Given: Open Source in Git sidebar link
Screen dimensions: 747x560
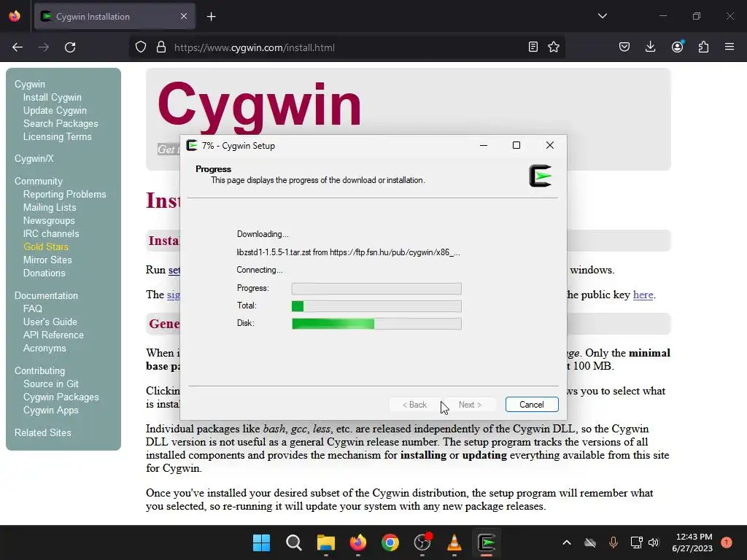Looking at the screenshot, I should [x=51, y=384].
